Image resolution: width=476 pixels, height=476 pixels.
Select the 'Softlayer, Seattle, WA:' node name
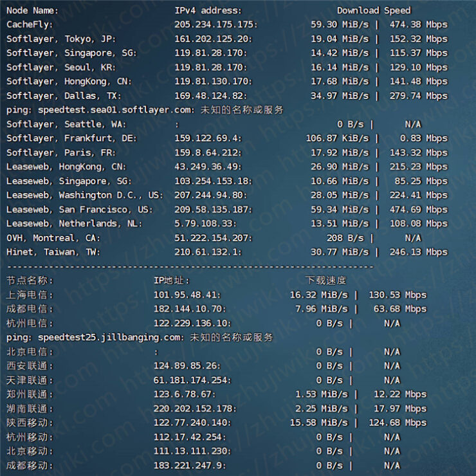[66, 124]
